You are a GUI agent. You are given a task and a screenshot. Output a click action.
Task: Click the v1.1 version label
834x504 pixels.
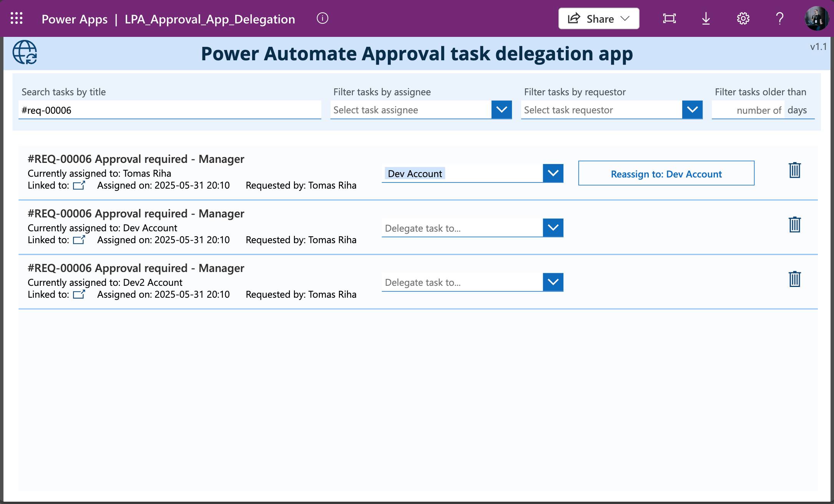pyautogui.click(x=818, y=47)
